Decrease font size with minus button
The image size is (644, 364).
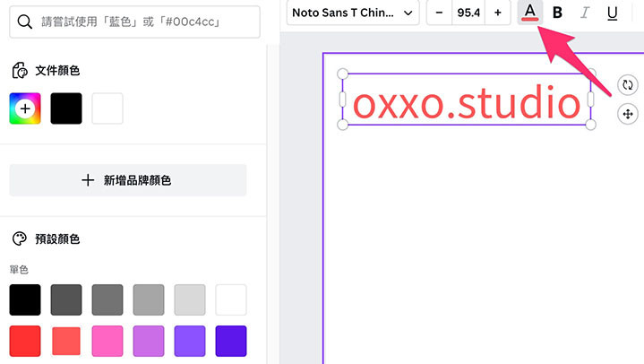(439, 13)
